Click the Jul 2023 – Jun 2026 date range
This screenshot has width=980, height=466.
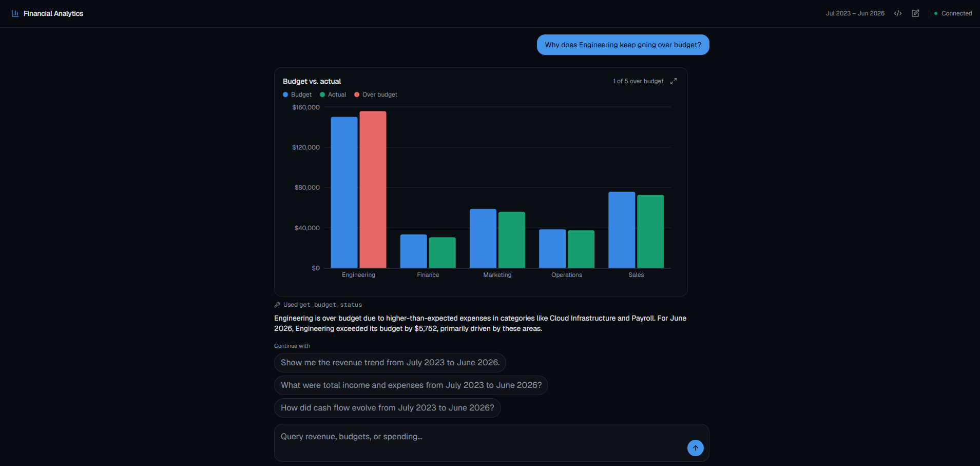click(x=855, y=13)
